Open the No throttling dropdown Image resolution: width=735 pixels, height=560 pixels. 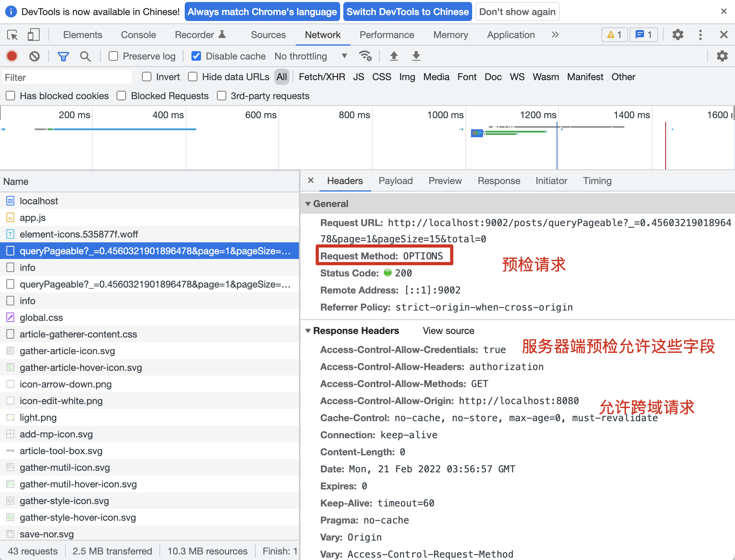(x=311, y=56)
